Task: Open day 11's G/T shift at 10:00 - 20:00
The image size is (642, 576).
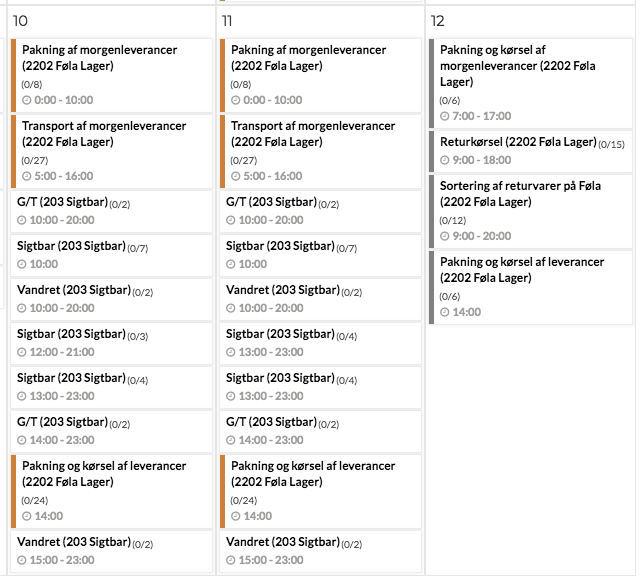Action: pos(321,211)
